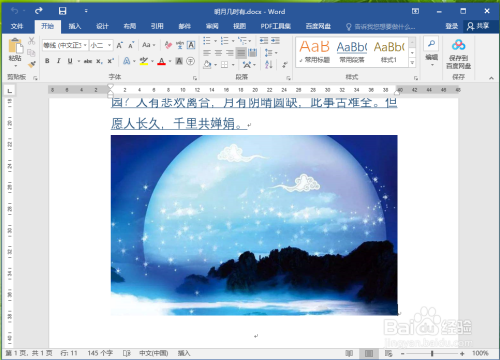The width and height of the screenshot is (500, 360).
Task: Save document with floppy disk icon
Action: click(x=62, y=11)
